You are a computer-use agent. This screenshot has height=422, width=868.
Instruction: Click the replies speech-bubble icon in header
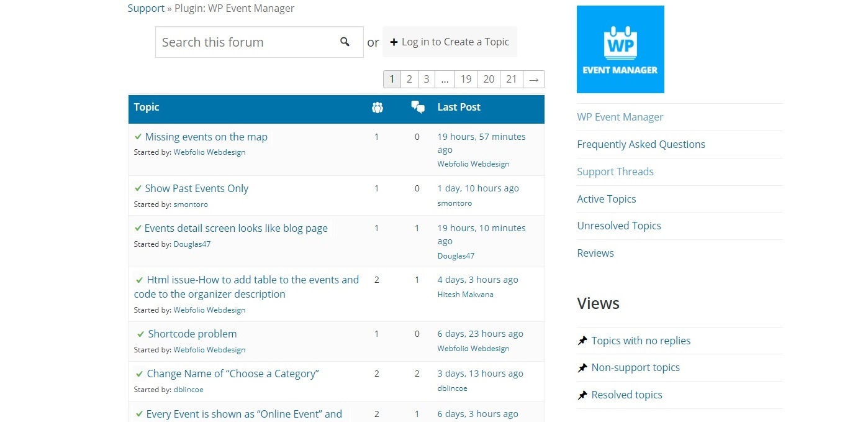(x=418, y=108)
